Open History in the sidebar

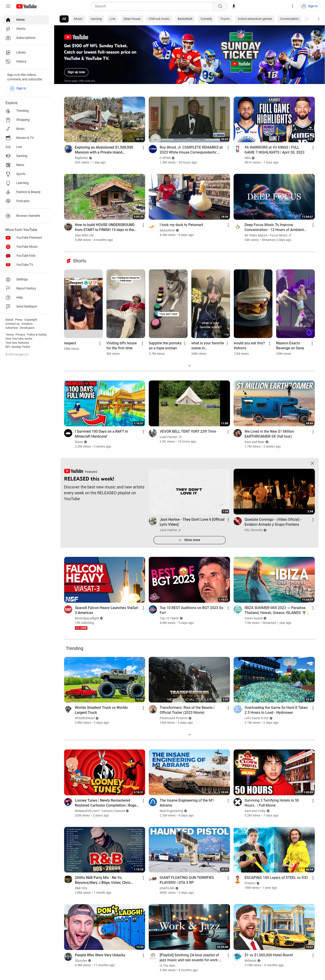coord(26,61)
